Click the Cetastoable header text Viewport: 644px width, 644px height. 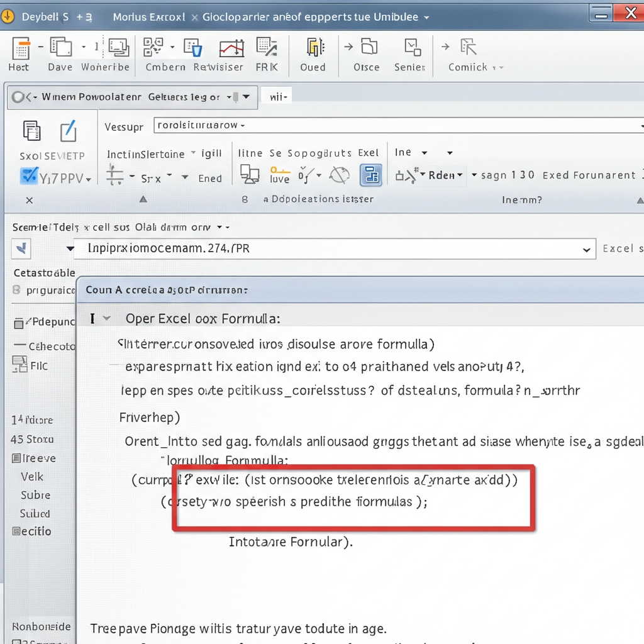(x=45, y=273)
